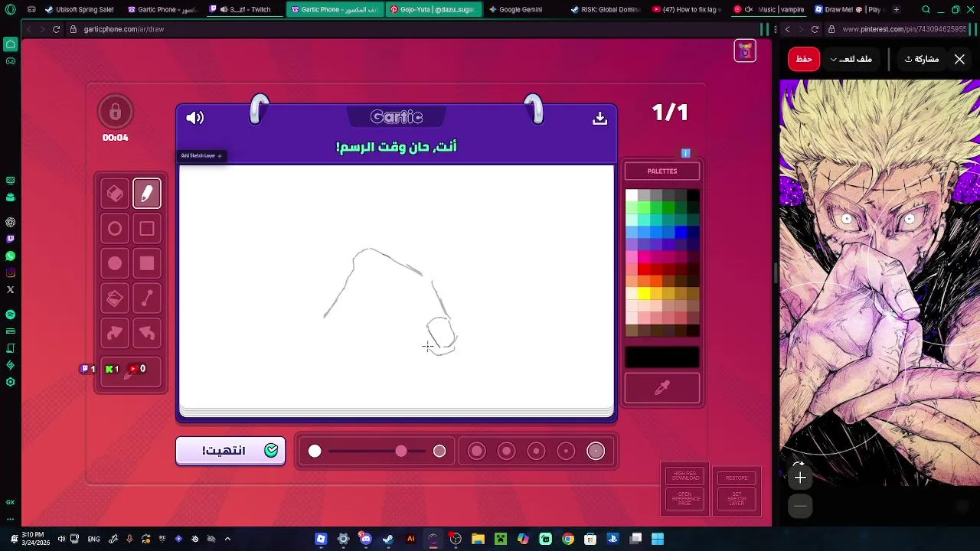Switch to the Gojo-Yuta Pinterest tab
980x551 pixels.
(433, 9)
